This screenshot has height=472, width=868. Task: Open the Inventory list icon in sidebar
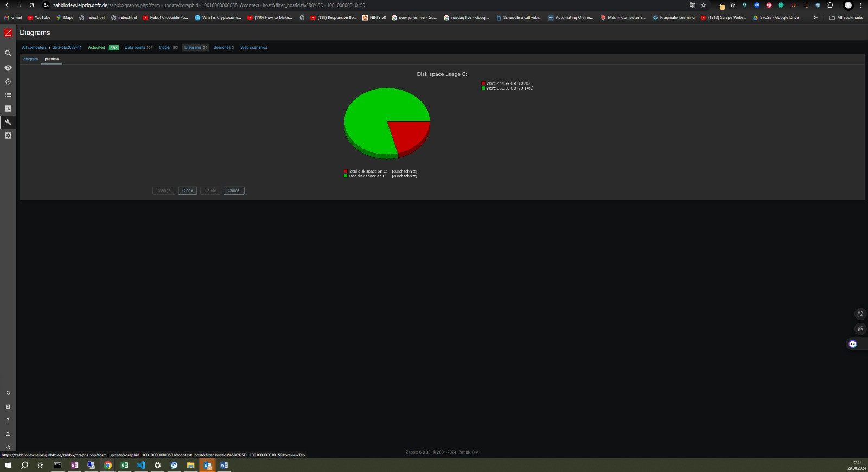pyautogui.click(x=8, y=95)
